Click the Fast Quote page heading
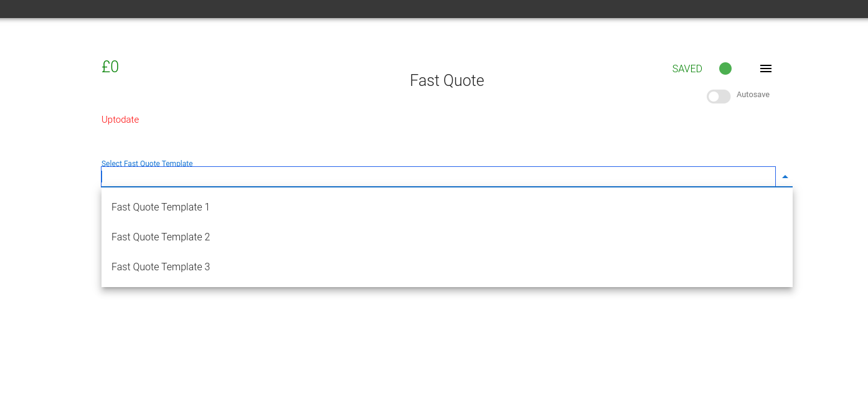Screen dimensions: 868x416 coord(447,80)
